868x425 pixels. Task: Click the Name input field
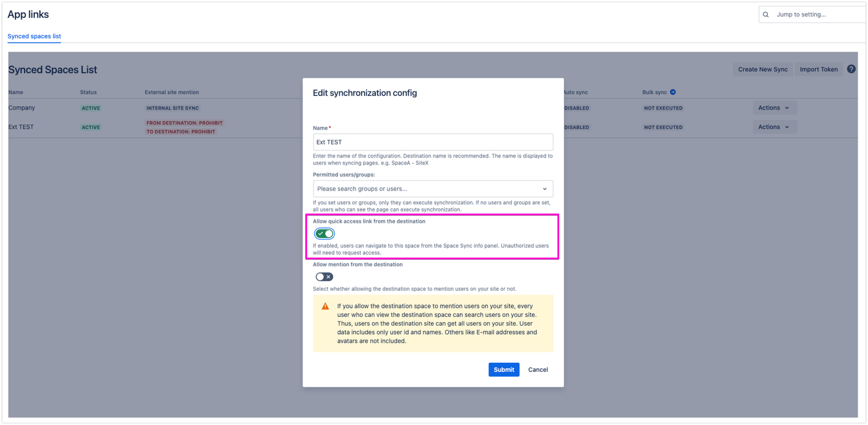point(433,142)
